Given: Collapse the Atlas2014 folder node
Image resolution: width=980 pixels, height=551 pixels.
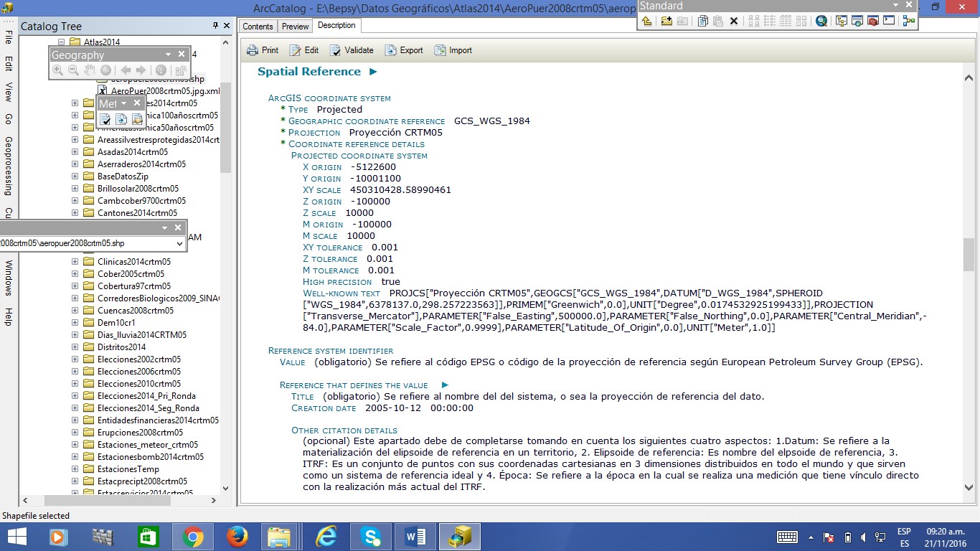Looking at the screenshot, I should click(62, 42).
